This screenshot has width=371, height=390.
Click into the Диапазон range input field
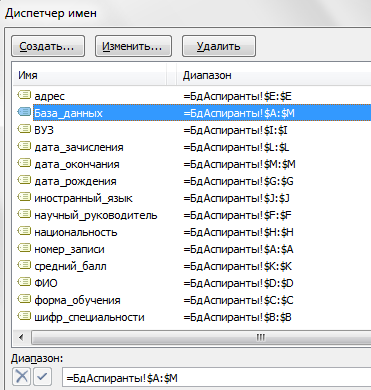click(x=217, y=378)
